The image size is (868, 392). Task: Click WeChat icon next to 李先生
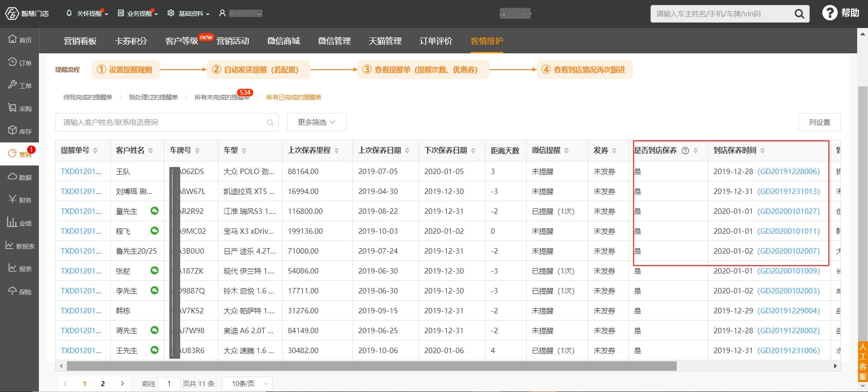[x=155, y=290]
